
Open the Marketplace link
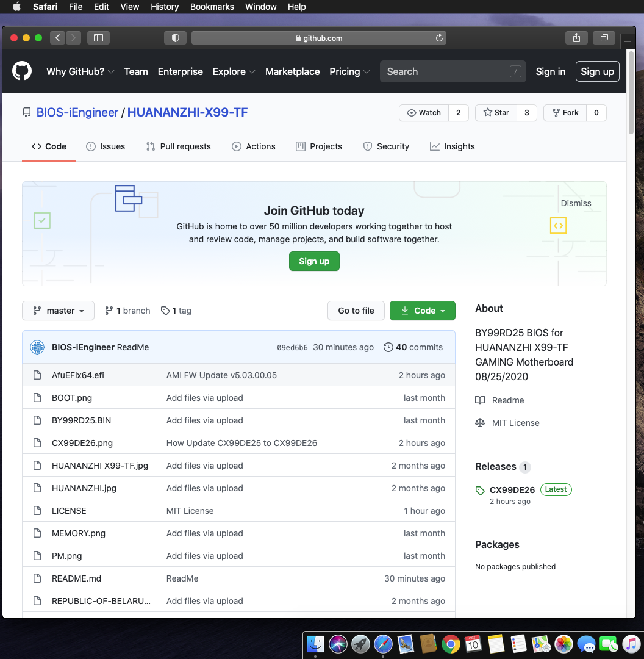click(x=292, y=71)
